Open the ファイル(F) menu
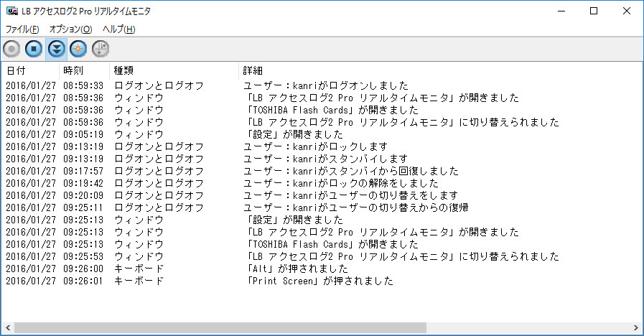644x336 pixels. tap(22, 29)
